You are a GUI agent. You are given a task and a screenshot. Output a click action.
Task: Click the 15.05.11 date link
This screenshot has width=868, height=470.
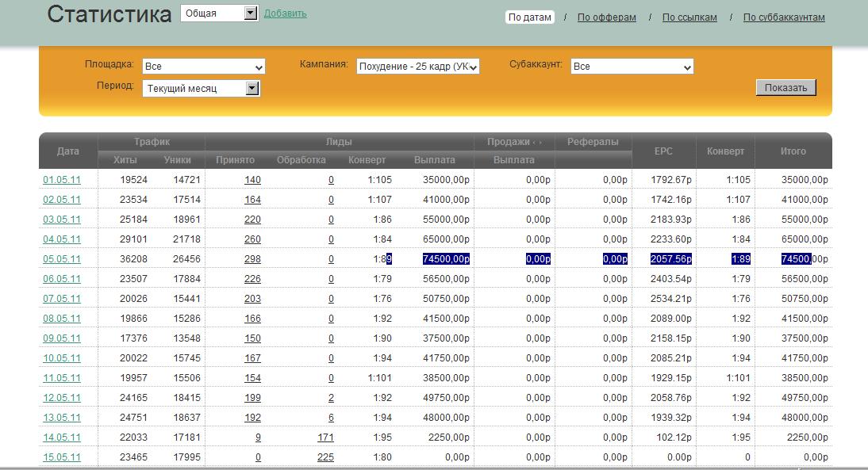[x=62, y=457]
